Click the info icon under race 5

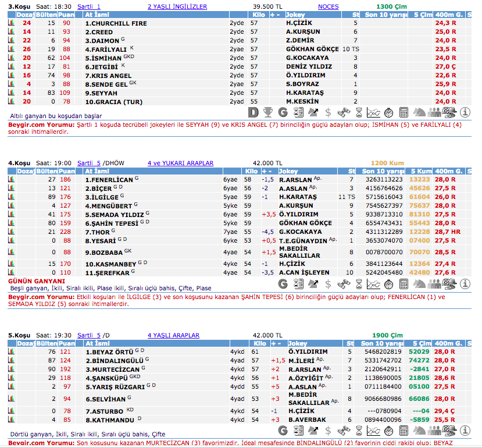pos(465,431)
